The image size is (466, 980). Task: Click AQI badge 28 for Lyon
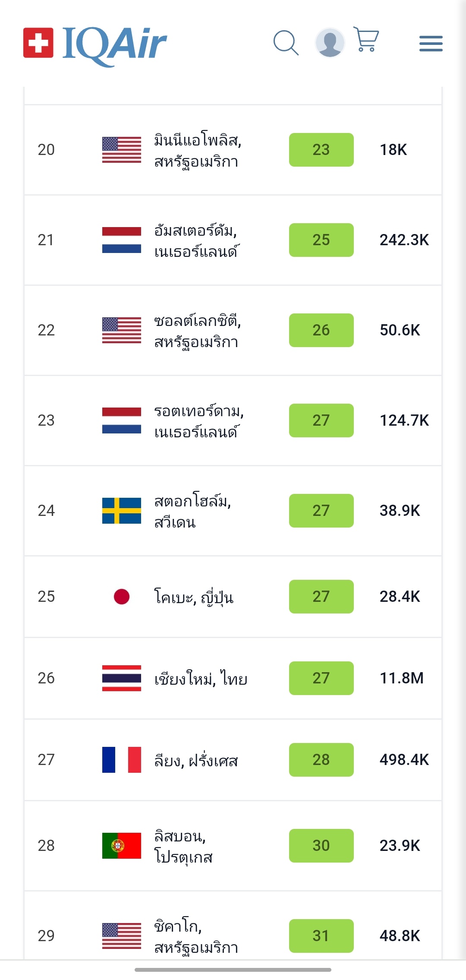coord(321,760)
